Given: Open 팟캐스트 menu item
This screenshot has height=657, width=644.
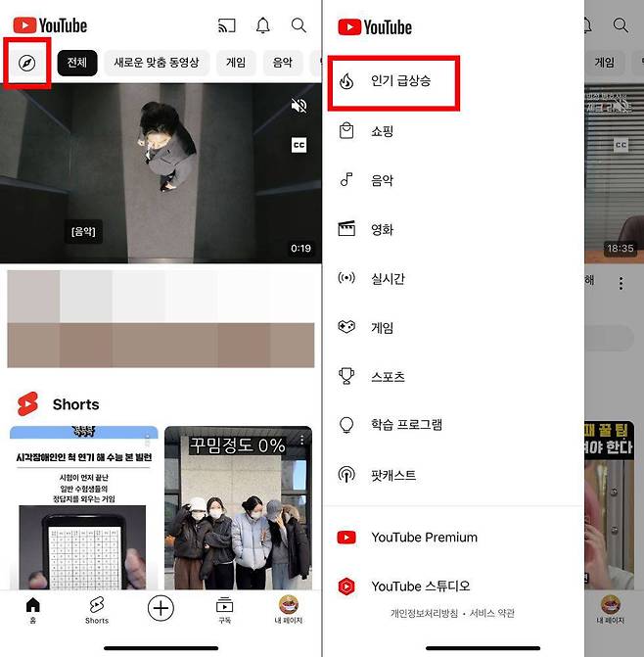Looking at the screenshot, I should click(x=453, y=475).
